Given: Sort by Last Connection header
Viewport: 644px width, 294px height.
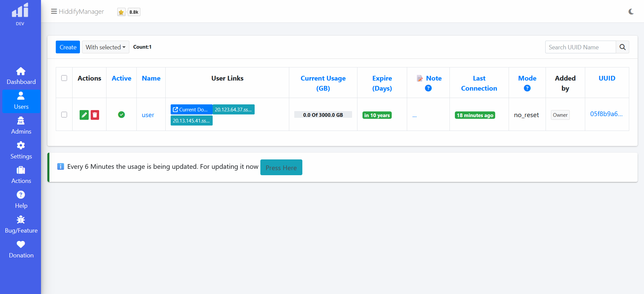Looking at the screenshot, I should [479, 83].
